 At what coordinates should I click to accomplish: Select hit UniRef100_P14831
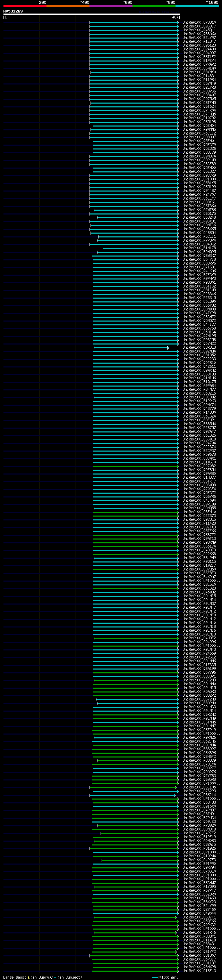click(x=199, y=76)
